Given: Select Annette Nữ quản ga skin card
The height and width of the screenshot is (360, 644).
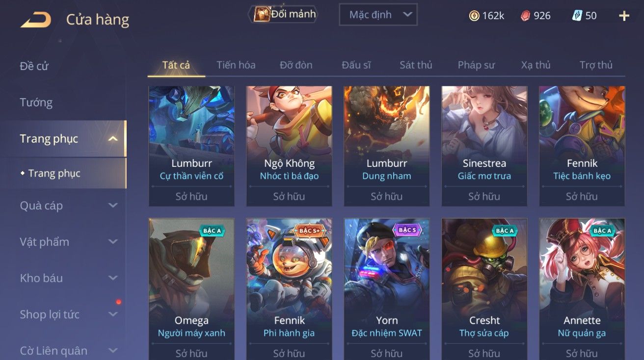Looking at the screenshot, I should pyautogui.click(x=582, y=289).
